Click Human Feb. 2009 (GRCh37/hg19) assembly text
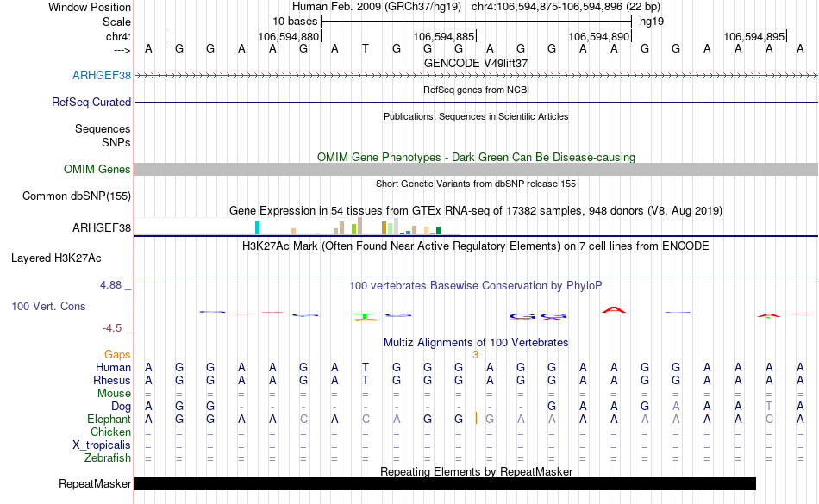 [x=376, y=7]
